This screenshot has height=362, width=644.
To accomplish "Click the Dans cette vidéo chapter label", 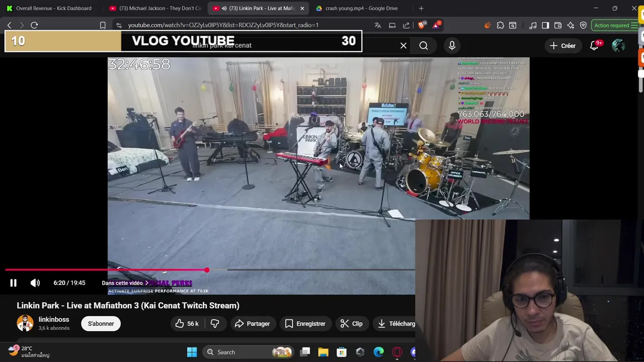I will coord(125,283).
